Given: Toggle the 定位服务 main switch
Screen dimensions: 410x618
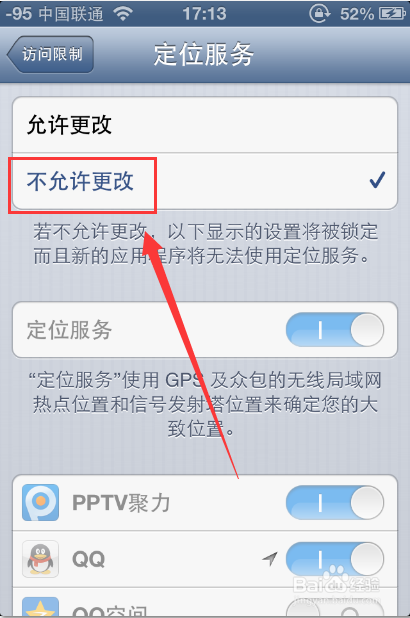Looking at the screenshot, I should 335,329.
